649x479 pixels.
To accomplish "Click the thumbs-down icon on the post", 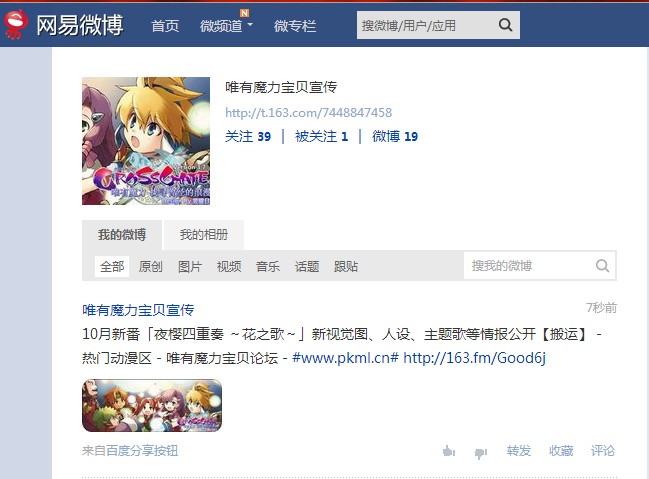I will click(x=481, y=453).
